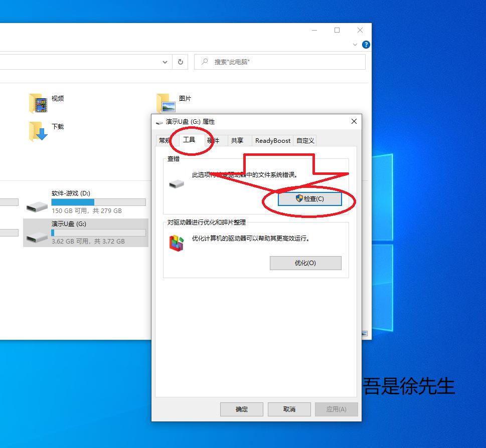Screen dimensions: 486x448
Task: Switch to the 常规 tab
Action: tap(164, 141)
